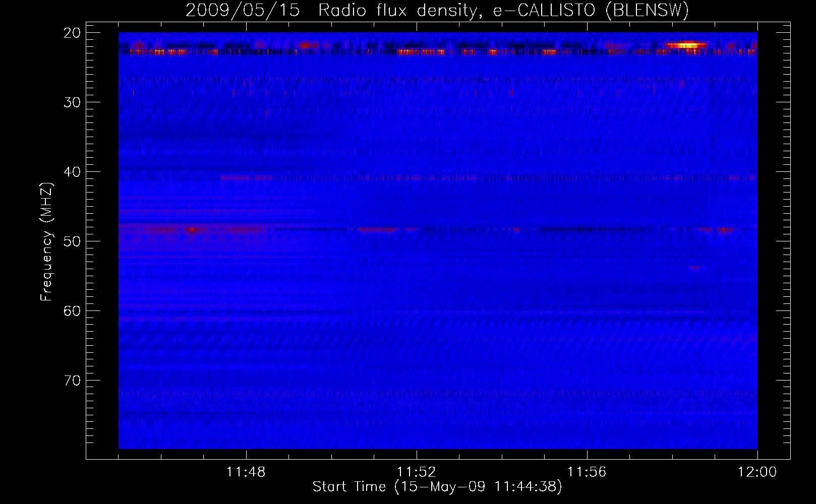Click the 'Start Time (15-May-09 11:44:38)' label
This screenshot has height=504, width=816.
(437, 487)
